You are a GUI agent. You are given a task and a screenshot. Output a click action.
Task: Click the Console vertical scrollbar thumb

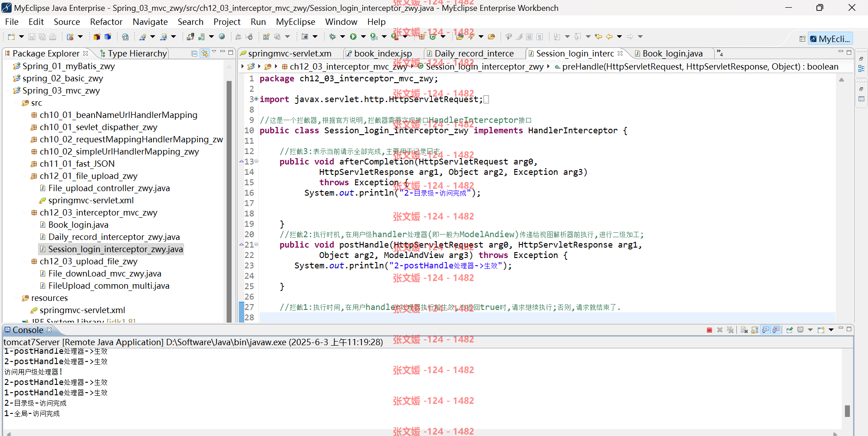pos(847,411)
